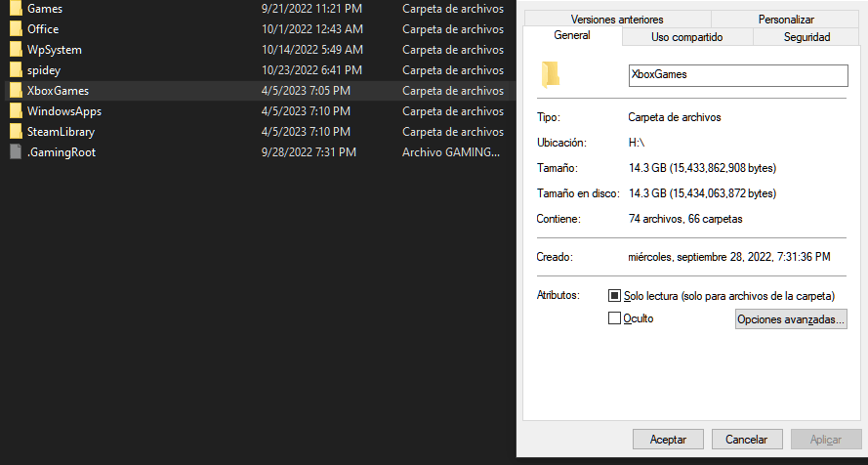The image size is (868, 465).
Task: Select the XboxGames row name in list
Action: (x=58, y=90)
